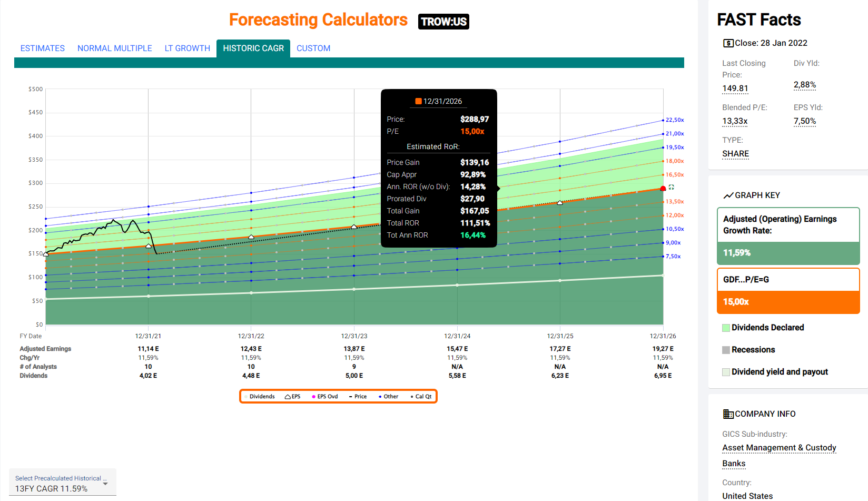Click the Last Closing Price 149.81 link
Screen dimensions: 868x501
point(735,89)
